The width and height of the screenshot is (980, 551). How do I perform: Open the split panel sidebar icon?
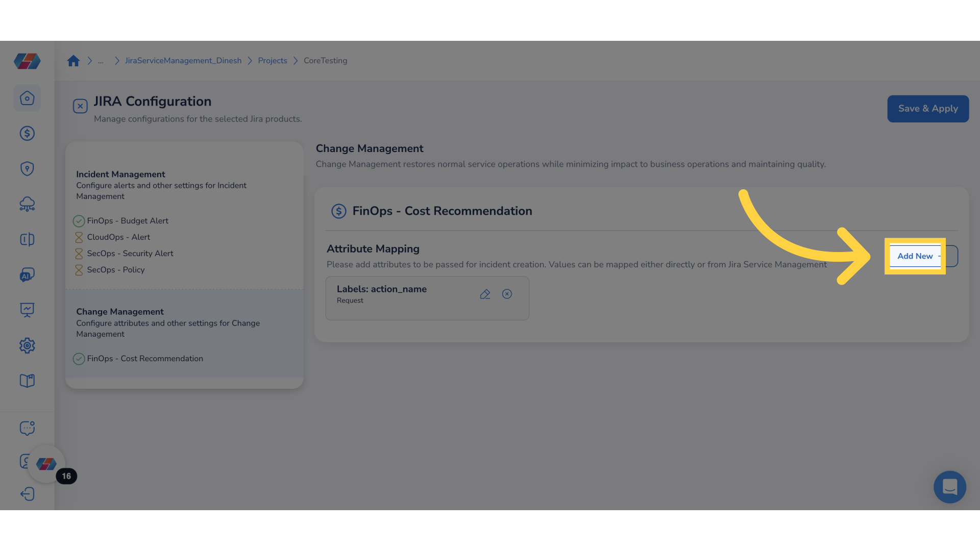click(27, 239)
